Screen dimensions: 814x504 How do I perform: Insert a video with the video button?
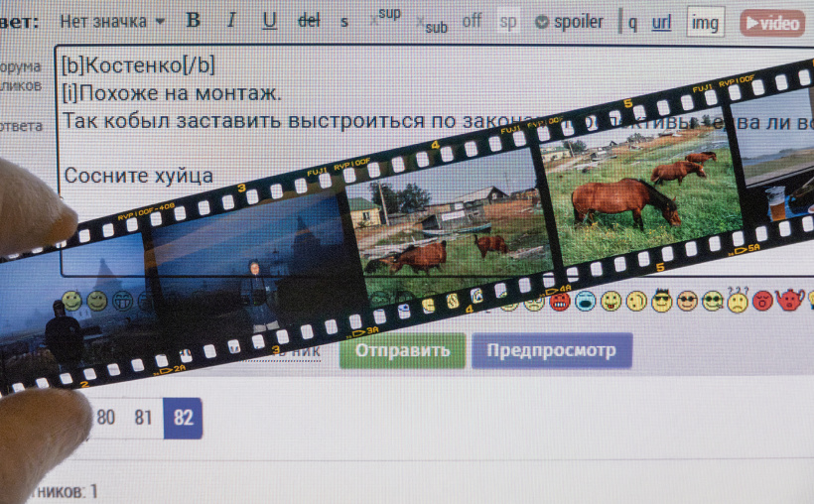[x=771, y=23]
